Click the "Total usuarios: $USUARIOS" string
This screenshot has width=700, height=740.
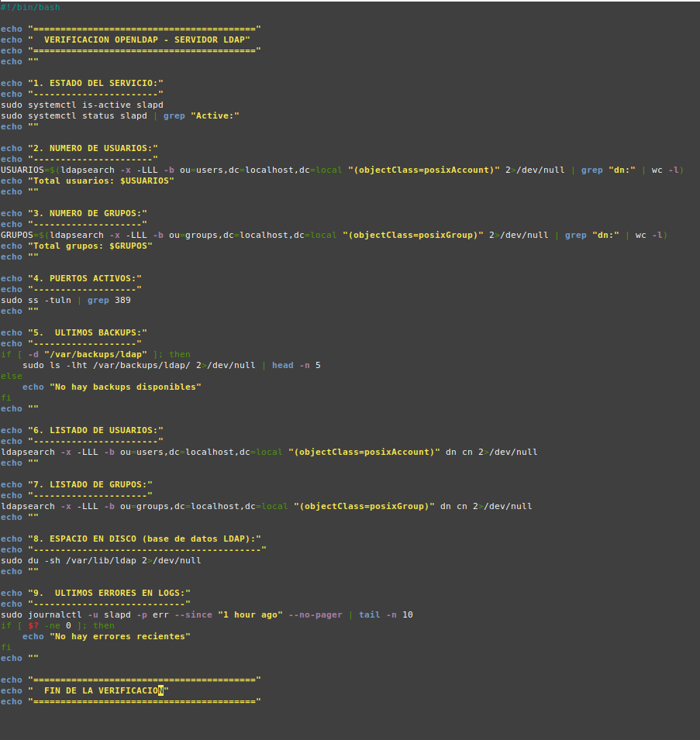101,181
